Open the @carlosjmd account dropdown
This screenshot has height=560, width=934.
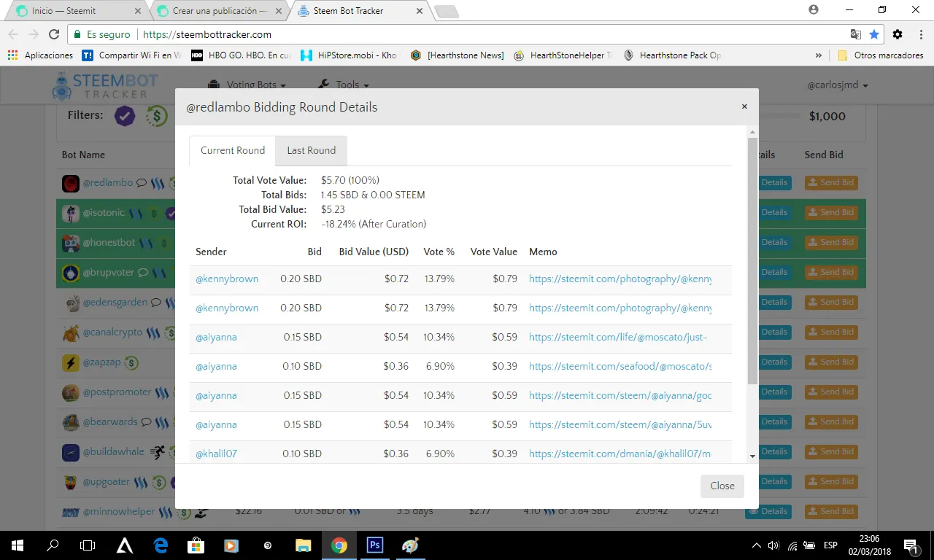coord(838,85)
